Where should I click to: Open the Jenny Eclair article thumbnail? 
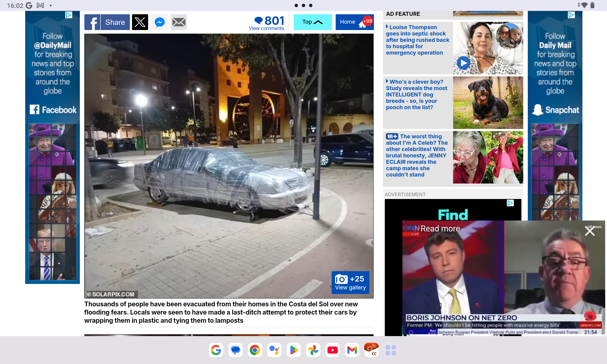coord(488,157)
